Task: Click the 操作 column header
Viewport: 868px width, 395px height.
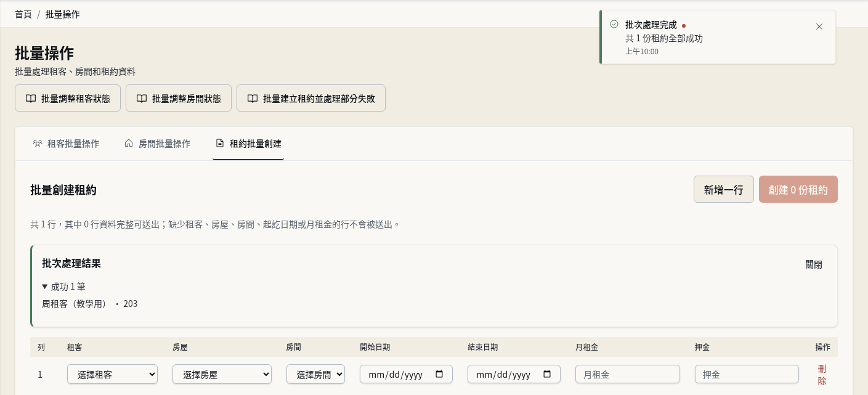Action: tap(822, 347)
